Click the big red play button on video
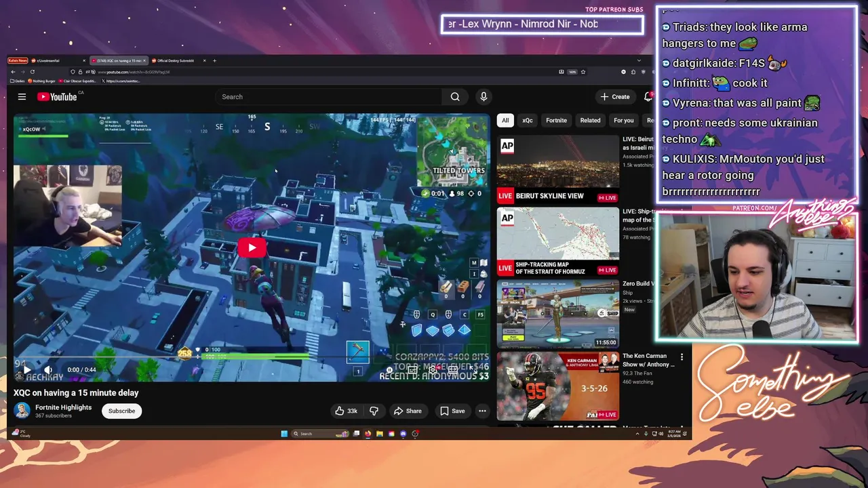This screenshot has height=488, width=868. [x=252, y=247]
